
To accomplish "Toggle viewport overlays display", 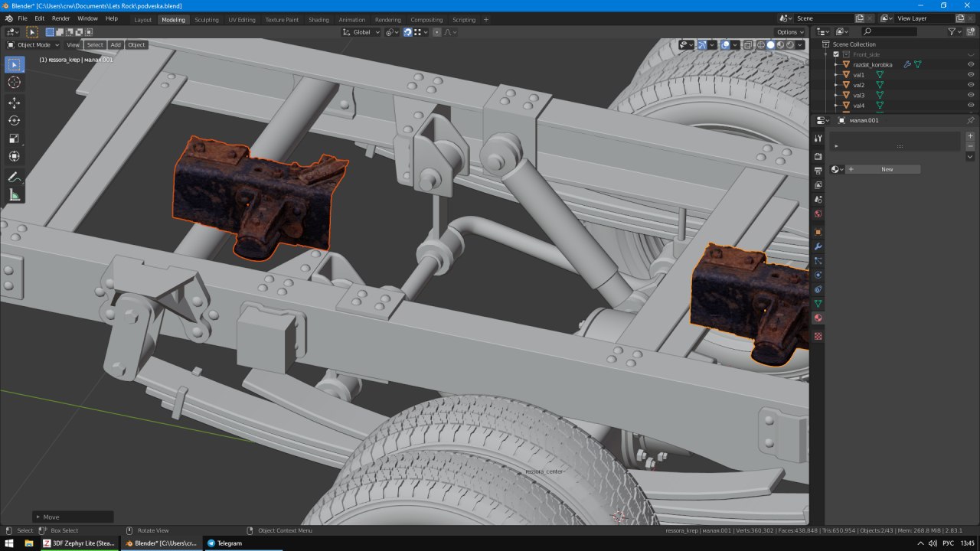I will pyautogui.click(x=725, y=44).
